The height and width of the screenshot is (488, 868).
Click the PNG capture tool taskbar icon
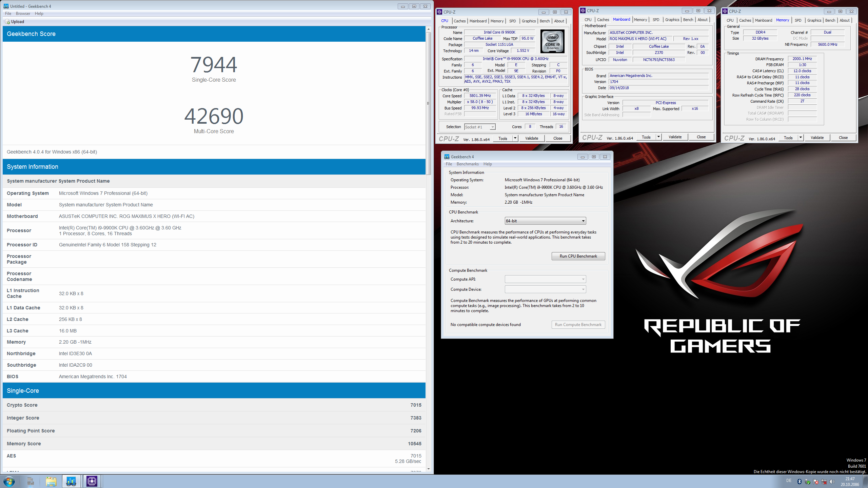click(x=31, y=481)
